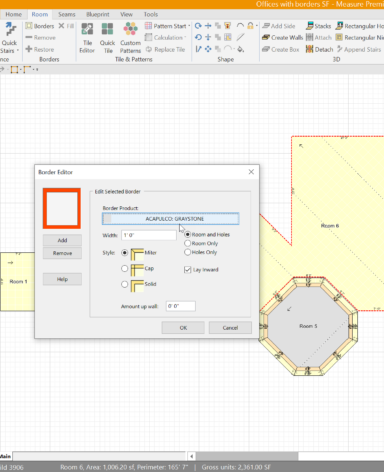
Task: Open the Quick Stairs tool
Action: coord(9,37)
